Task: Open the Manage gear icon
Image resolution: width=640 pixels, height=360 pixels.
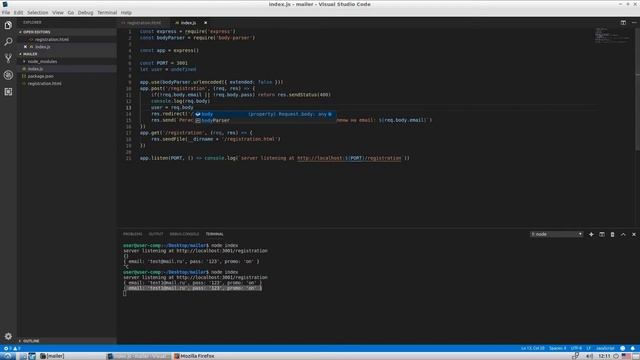Action: [x=8, y=336]
